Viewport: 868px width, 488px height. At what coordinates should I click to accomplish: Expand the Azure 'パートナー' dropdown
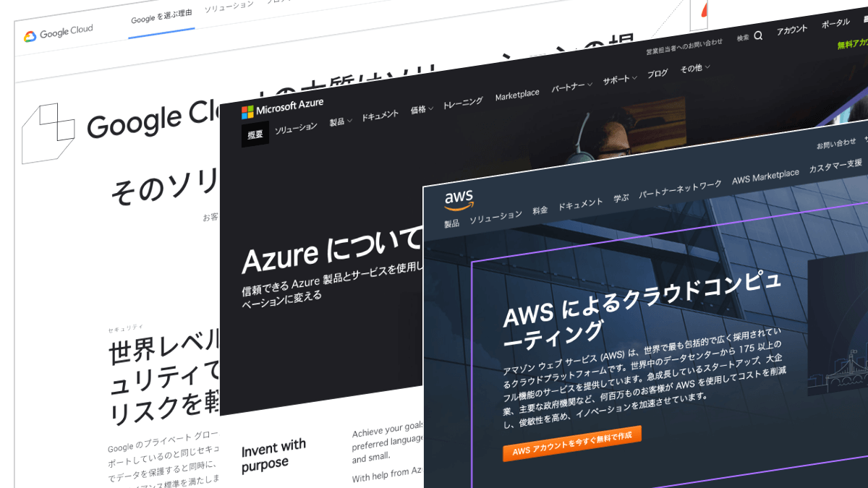coord(571,87)
